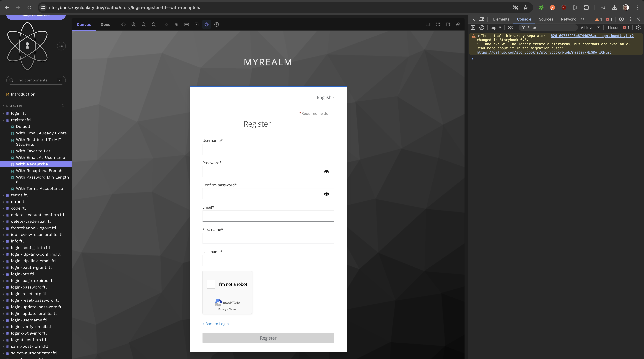Click the measure ruler toolbar icon
This screenshot has height=359, width=644.
tap(187, 24)
